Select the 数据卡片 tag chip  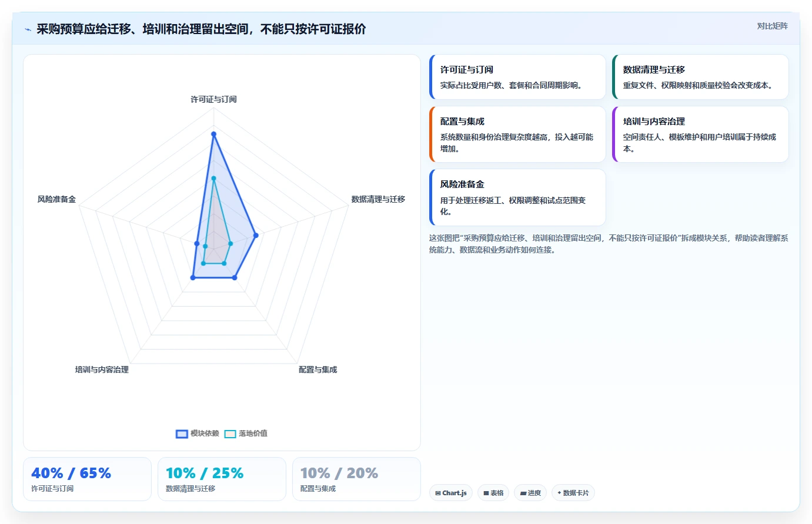pyautogui.click(x=573, y=493)
